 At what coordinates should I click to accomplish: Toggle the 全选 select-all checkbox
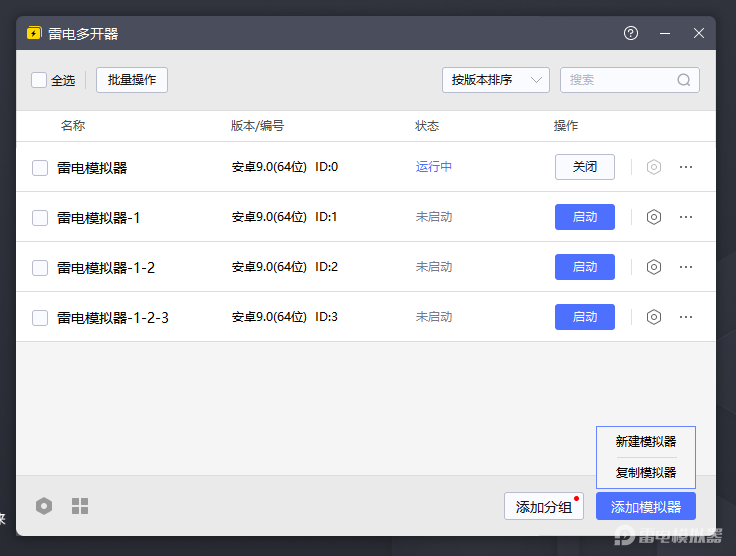39,80
